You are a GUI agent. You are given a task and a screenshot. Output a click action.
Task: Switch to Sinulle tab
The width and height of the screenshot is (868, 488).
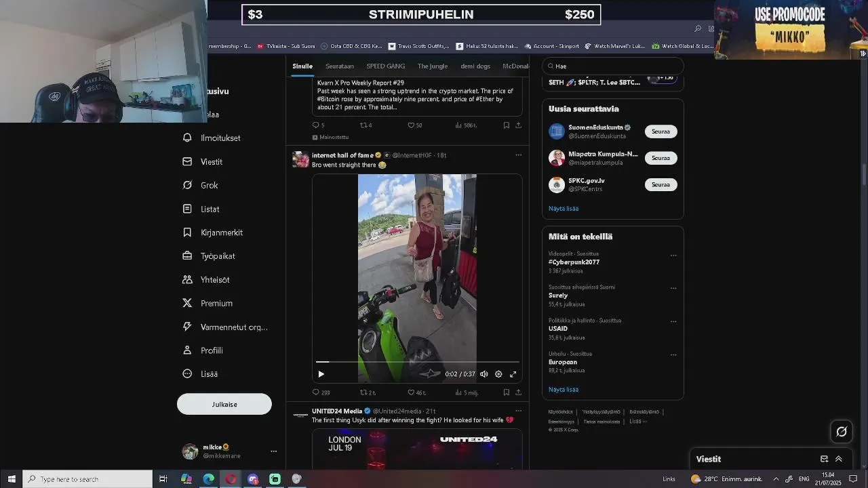(x=302, y=66)
